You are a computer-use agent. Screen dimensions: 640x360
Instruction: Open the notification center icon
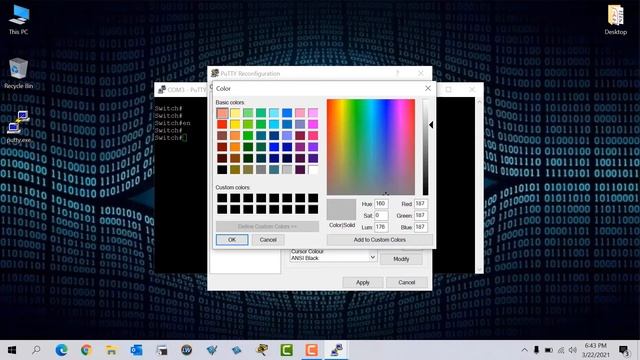[x=624, y=350]
